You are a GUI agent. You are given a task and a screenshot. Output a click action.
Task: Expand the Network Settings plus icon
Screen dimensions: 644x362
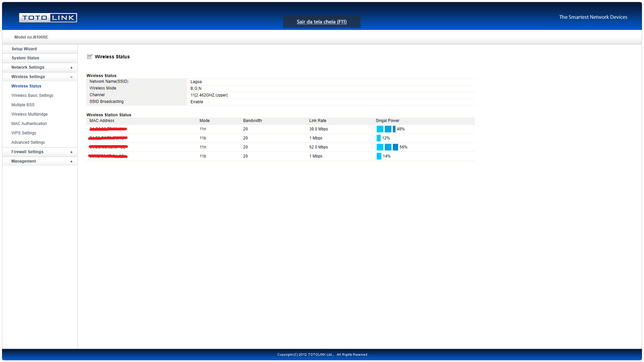71,68
